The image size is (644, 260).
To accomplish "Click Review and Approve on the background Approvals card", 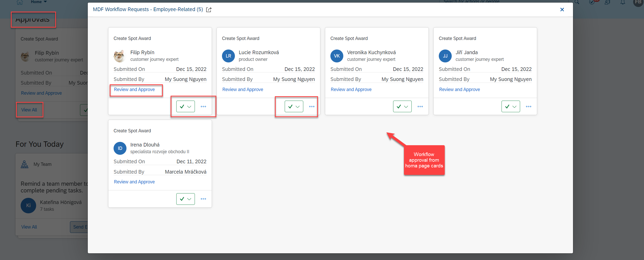I will pyautogui.click(x=41, y=93).
